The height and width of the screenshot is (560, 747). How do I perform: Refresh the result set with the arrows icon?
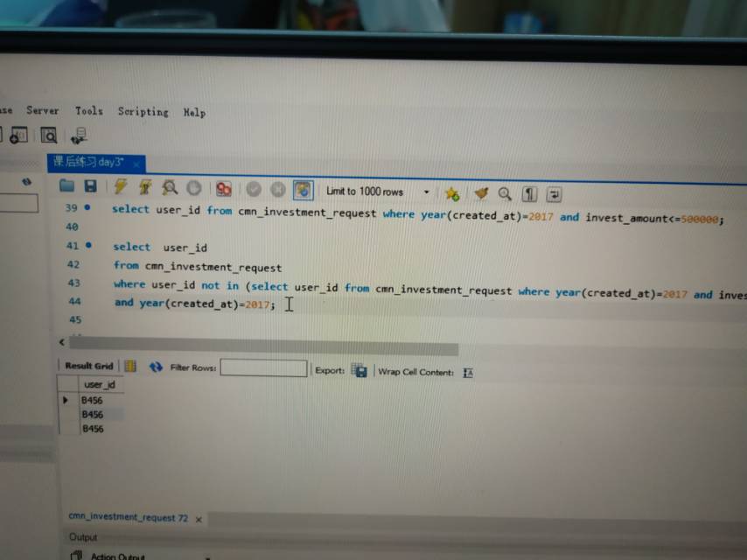pyautogui.click(x=156, y=367)
